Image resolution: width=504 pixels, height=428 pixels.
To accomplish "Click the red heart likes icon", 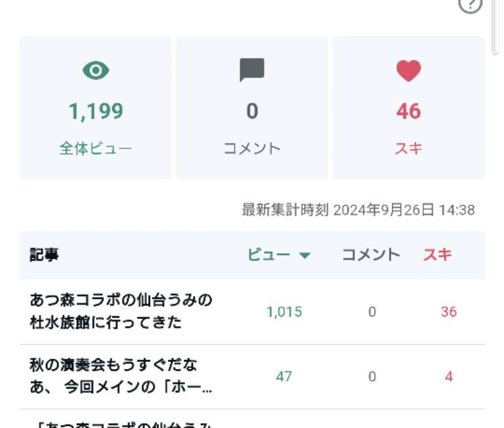I will click(x=409, y=71).
